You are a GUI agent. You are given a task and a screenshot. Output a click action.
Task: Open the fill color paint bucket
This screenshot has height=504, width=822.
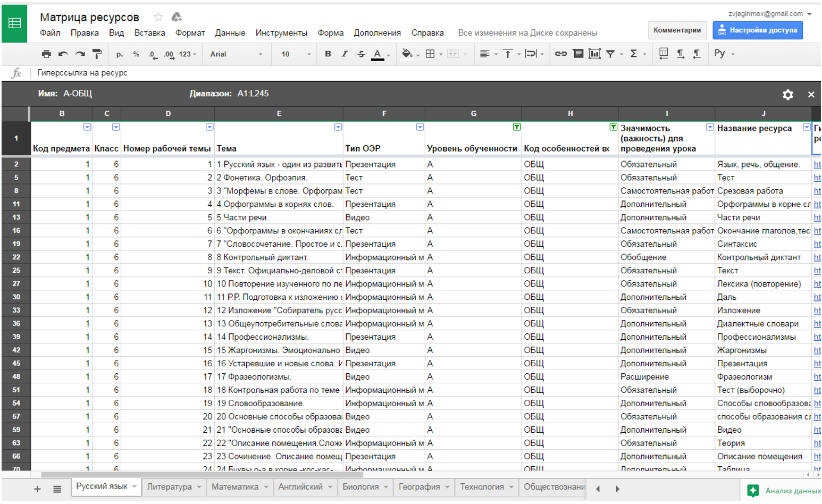[407, 54]
